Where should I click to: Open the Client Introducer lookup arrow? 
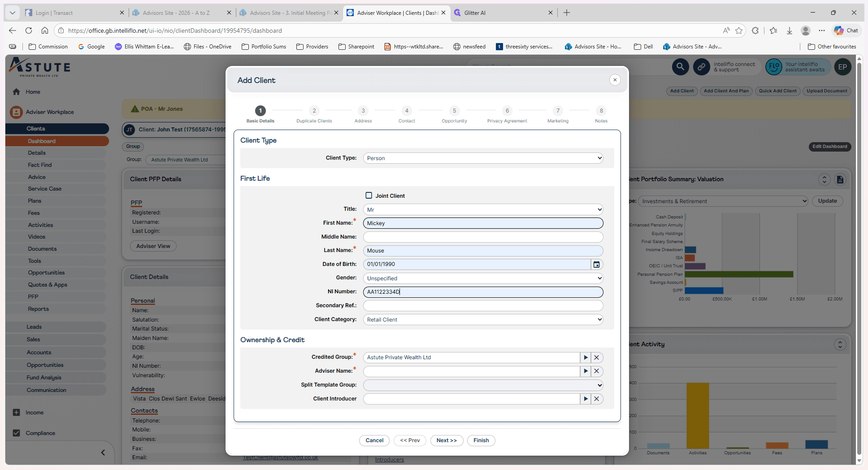pyautogui.click(x=586, y=399)
